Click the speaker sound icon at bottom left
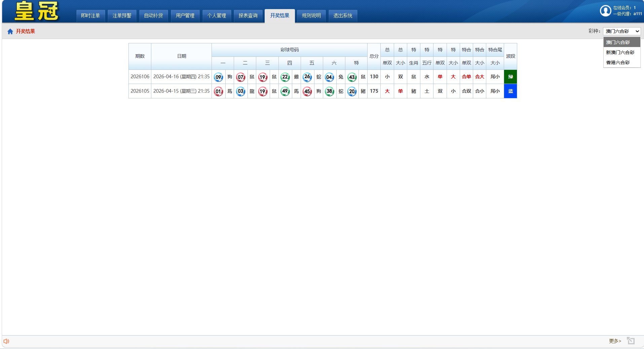644x349 pixels. click(x=6, y=341)
